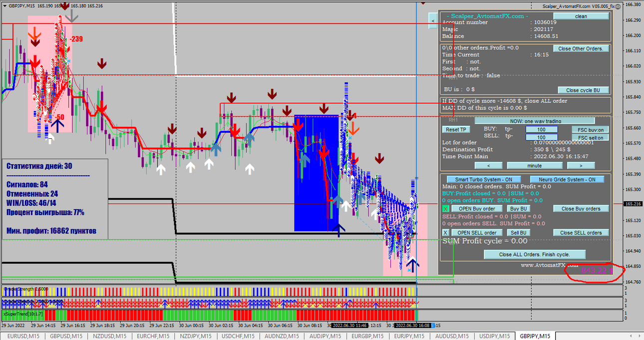Click Close Buy orders button

point(581,208)
